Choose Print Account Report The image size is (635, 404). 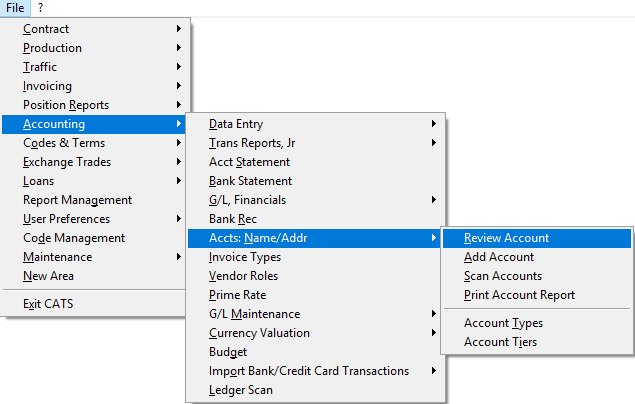coord(537,295)
